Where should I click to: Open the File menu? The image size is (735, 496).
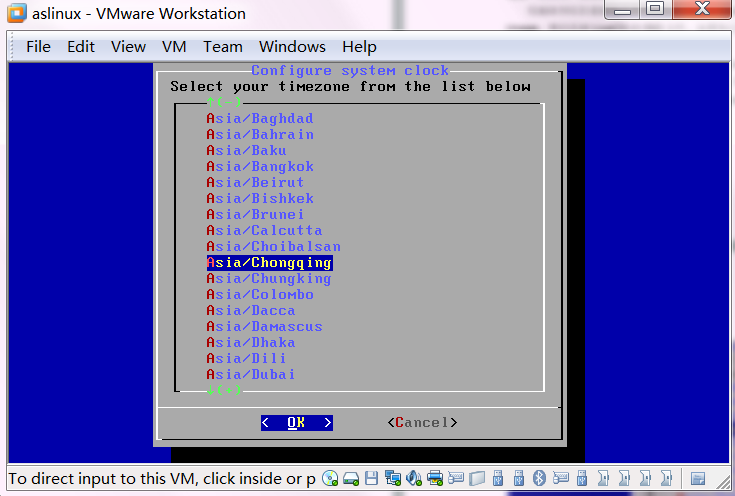coord(38,47)
